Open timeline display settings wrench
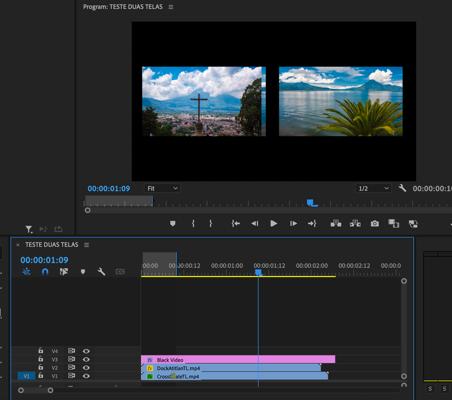Viewport: 452px width, 400px height. pyautogui.click(x=101, y=272)
